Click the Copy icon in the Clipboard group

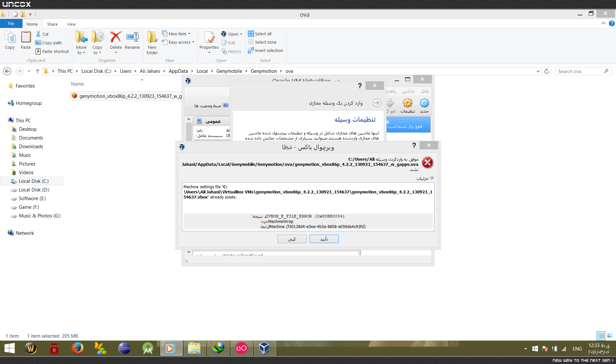(x=10, y=40)
